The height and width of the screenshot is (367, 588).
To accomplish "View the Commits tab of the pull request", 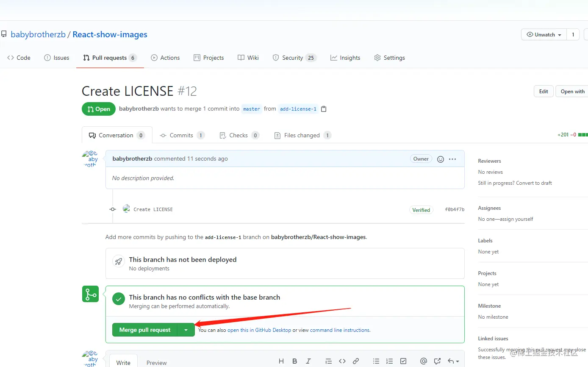I will 182,135.
